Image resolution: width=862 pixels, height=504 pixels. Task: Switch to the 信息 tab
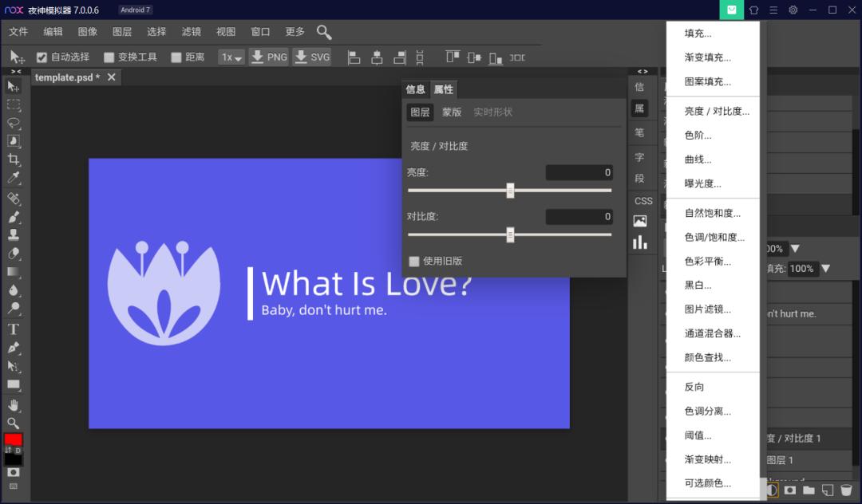(415, 89)
